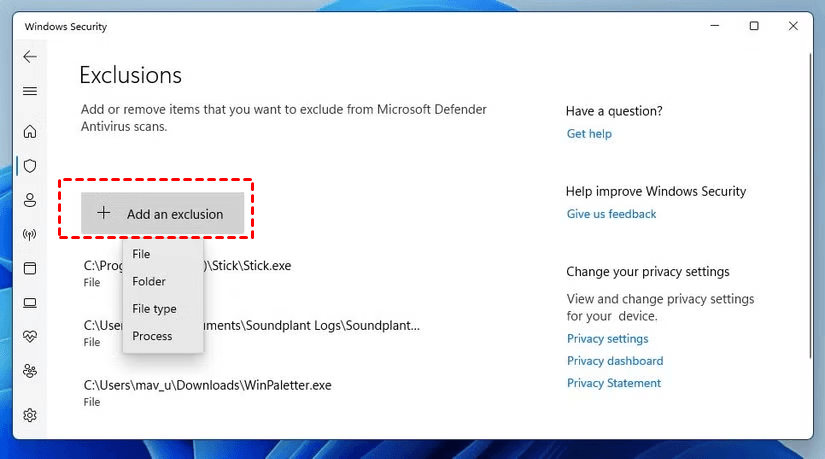Open the hamburger navigation menu
This screenshot has height=459, width=825.
click(30, 91)
